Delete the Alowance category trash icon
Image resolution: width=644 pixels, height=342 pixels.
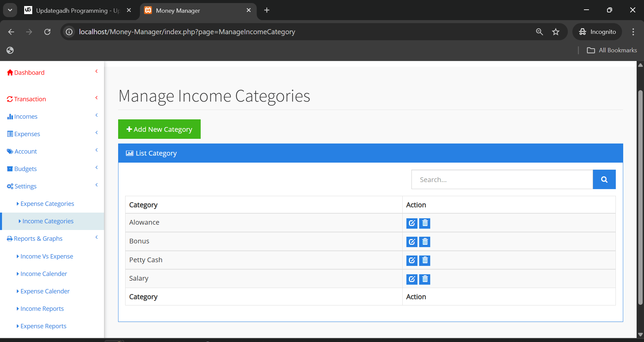pyautogui.click(x=425, y=223)
